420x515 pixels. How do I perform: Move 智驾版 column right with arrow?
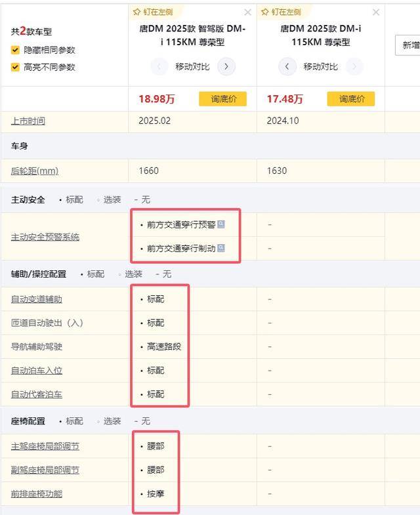tap(226, 67)
